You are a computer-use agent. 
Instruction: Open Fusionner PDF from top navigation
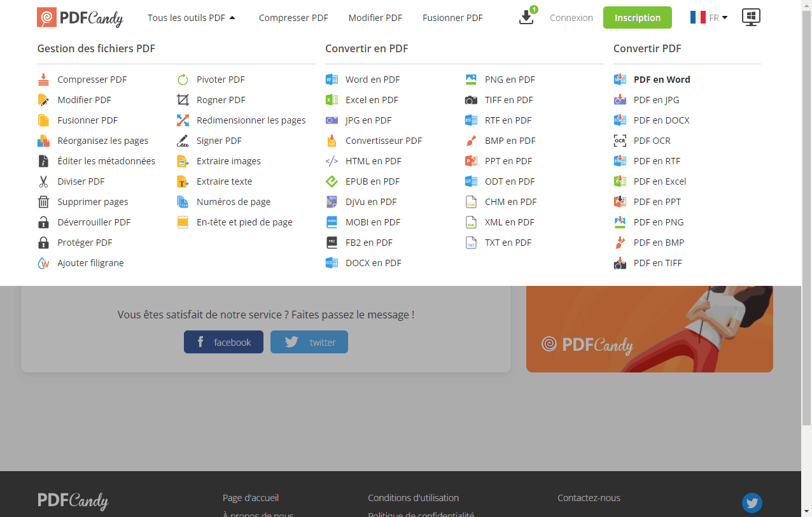coord(452,18)
